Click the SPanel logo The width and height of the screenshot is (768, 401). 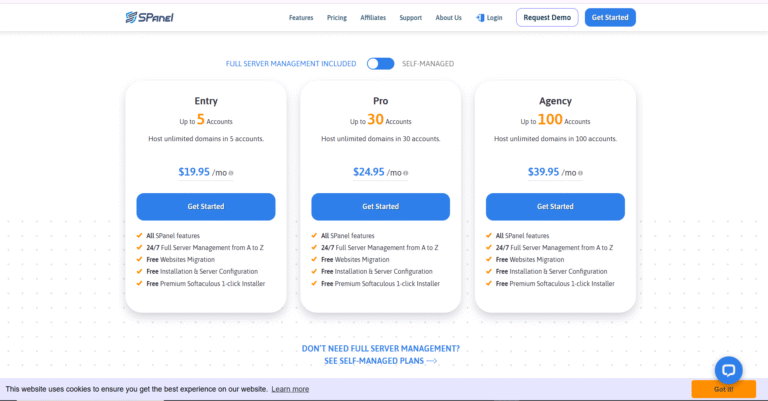point(149,18)
